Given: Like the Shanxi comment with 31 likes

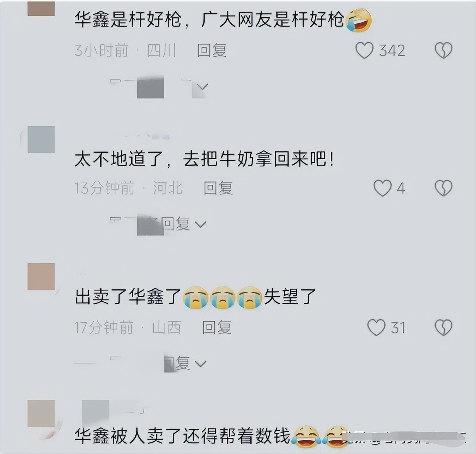Looking at the screenshot, I should point(376,327).
